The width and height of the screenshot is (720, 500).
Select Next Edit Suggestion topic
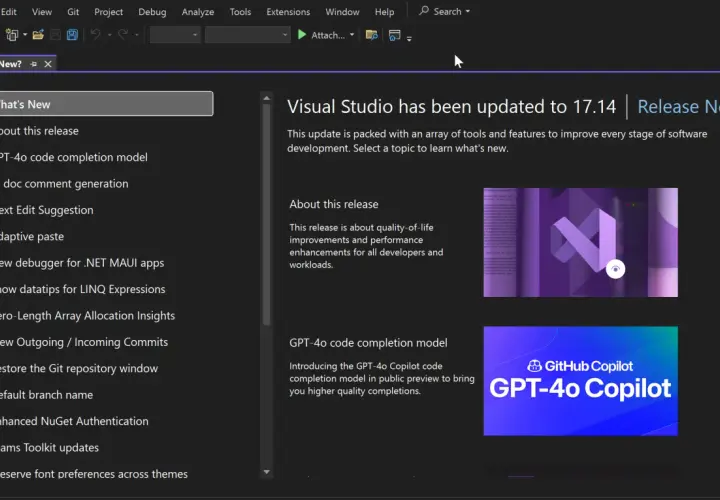click(x=47, y=210)
